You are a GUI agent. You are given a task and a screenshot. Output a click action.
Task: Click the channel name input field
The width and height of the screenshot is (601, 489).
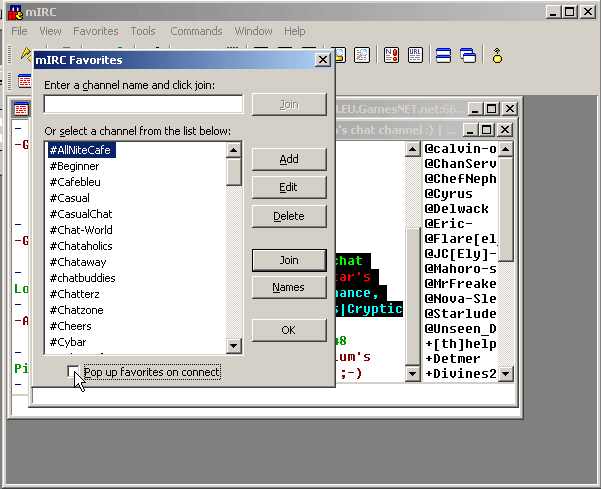click(143, 104)
